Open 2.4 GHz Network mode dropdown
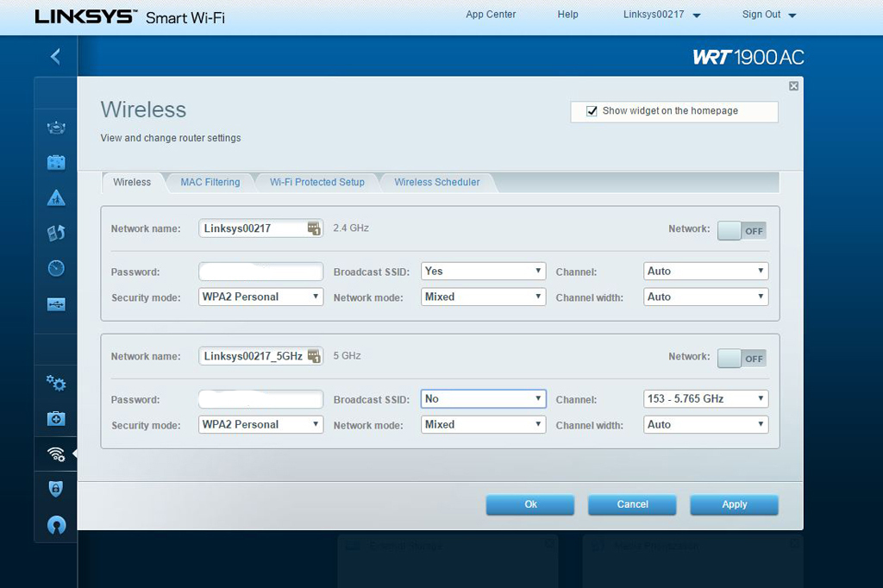Image resolution: width=883 pixels, height=588 pixels. pyautogui.click(x=483, y=297)
